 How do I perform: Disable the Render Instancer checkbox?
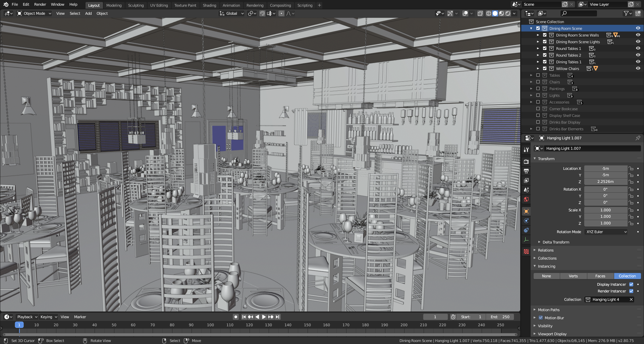point(632,291)
